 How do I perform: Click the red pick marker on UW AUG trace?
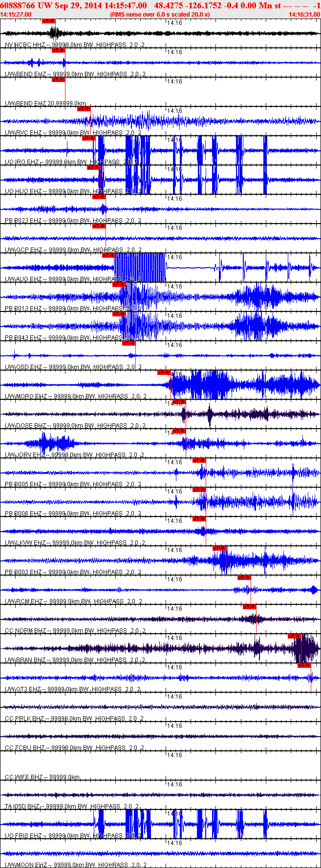click(108, 255)
